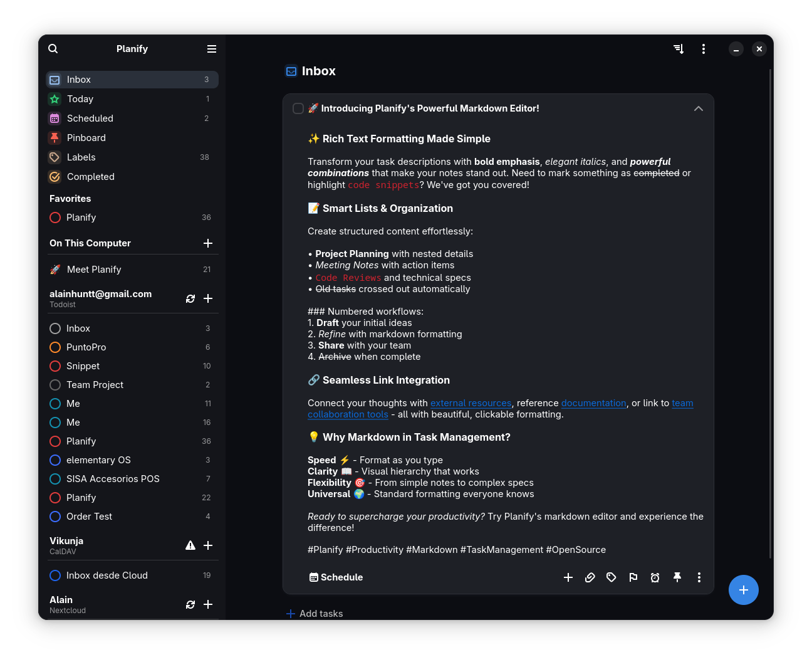Open the Today view
812x662 pixels.
(132, 99)
